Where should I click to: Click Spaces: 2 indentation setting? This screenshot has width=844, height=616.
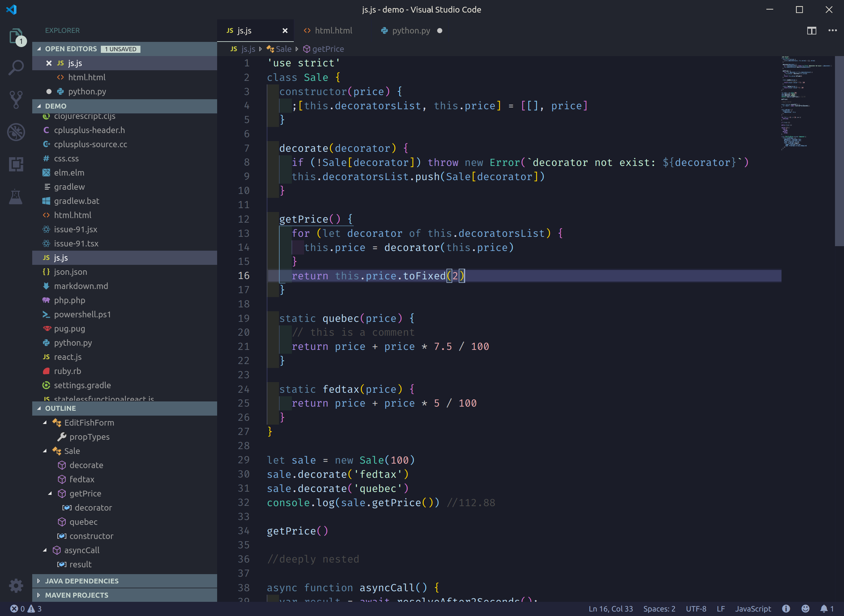tap(659, 609)
